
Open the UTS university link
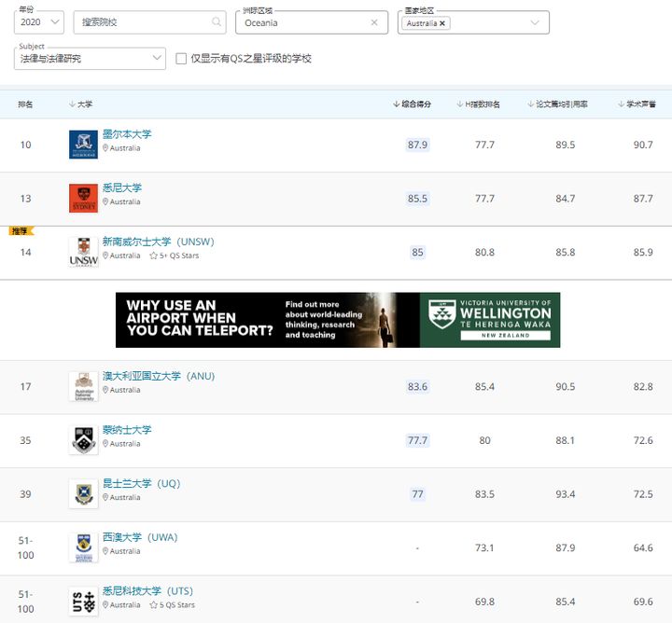(147, 591)
